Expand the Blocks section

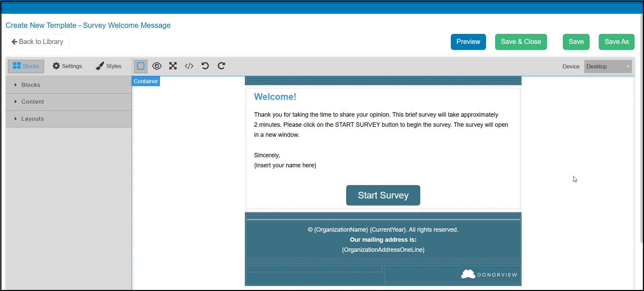click(68, 85)
